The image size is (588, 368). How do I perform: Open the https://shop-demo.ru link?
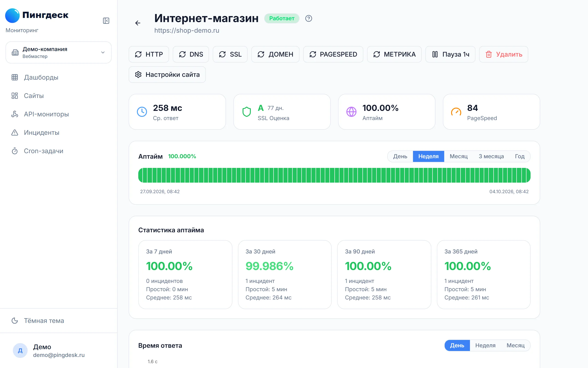tap(187, 30)
